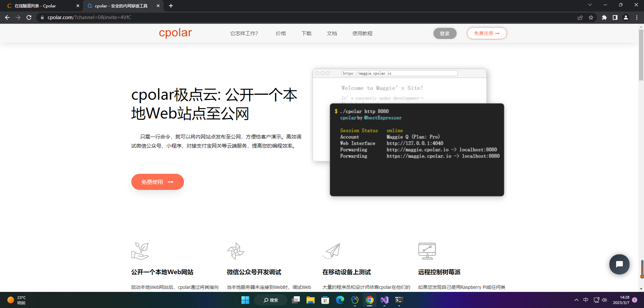Viewport: 644px width, 308px height.
Task: Click the 免费注册 sign-up button
Action: 487,33
